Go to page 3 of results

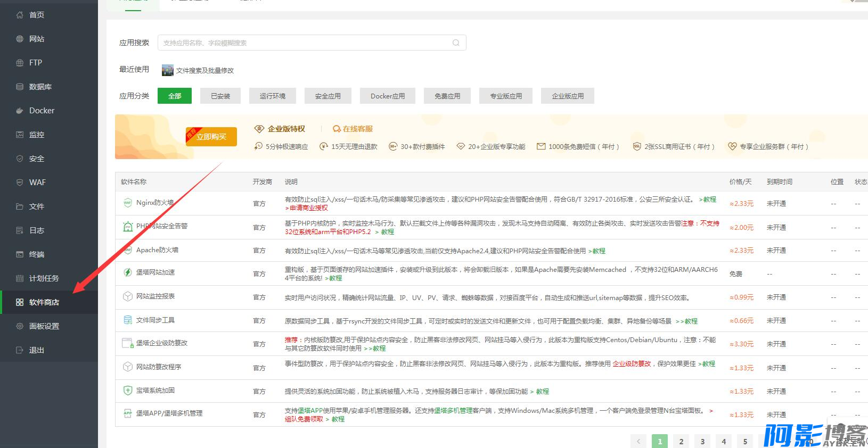click(702, 442)
